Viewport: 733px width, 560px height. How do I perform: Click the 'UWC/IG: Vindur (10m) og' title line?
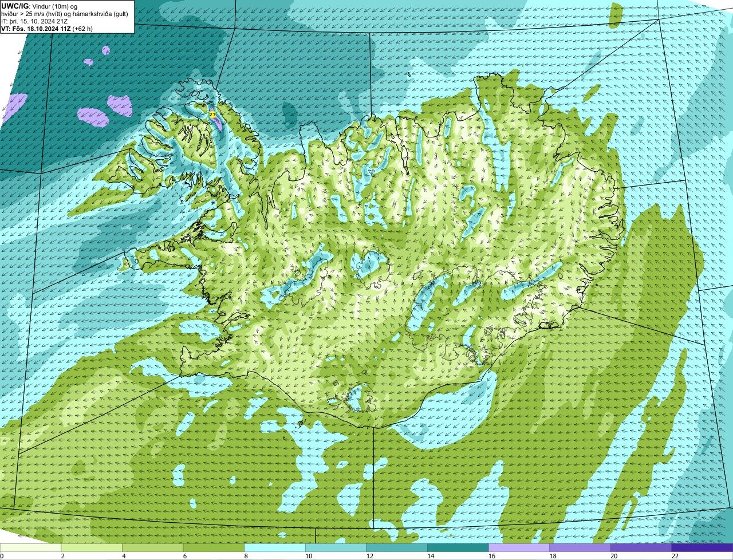coord(40,6)
